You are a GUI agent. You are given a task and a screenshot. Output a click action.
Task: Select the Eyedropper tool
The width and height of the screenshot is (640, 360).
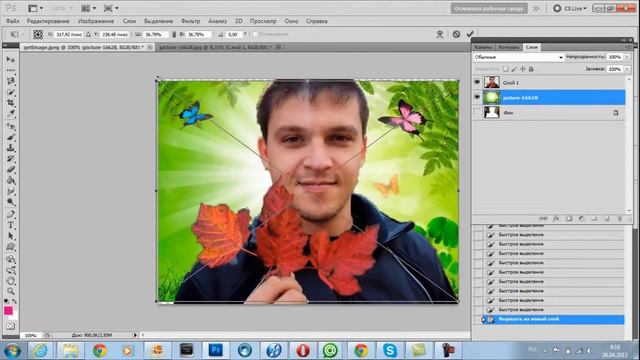[11, 113]
